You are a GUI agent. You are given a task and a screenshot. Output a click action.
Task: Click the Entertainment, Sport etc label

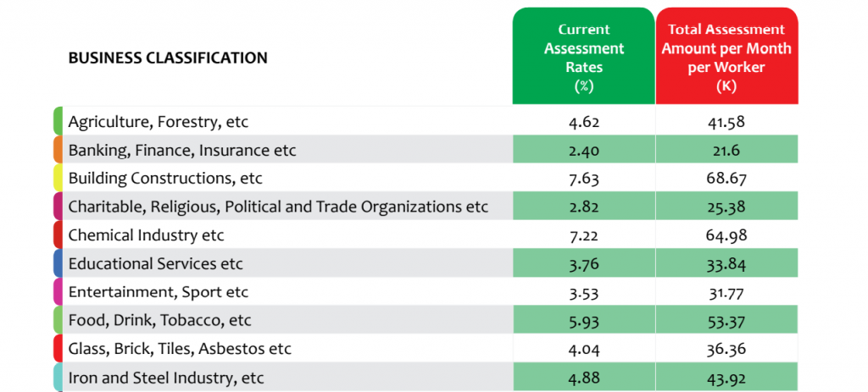coord(159,292)
